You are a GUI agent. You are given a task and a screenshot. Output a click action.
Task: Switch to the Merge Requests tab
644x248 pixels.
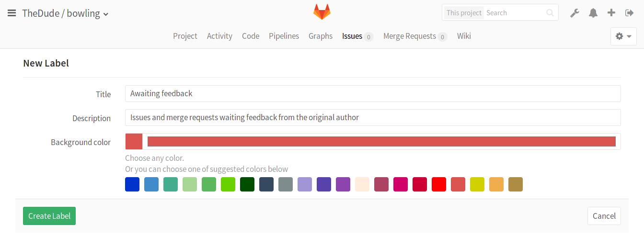click(410, 36)
